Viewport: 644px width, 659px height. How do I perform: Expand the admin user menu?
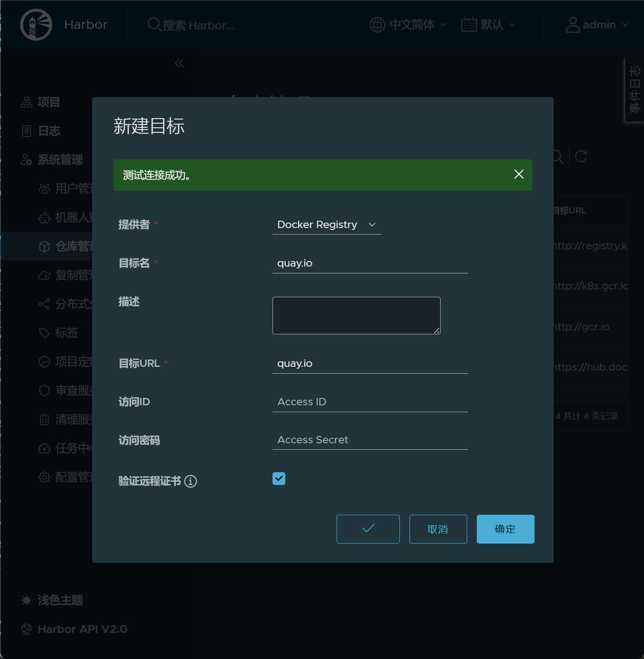[x=596, y=25]
